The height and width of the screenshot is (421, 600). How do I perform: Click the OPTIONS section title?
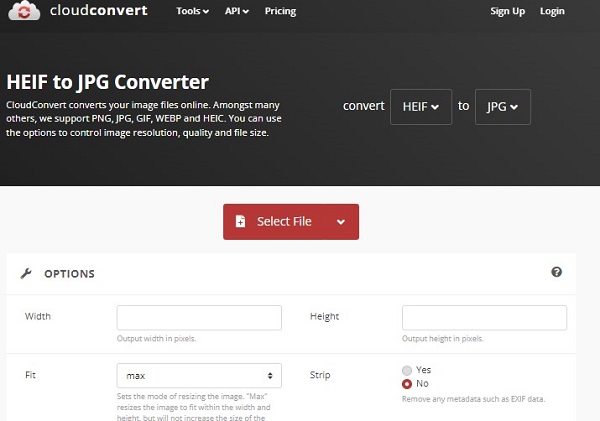click(69, 274)
